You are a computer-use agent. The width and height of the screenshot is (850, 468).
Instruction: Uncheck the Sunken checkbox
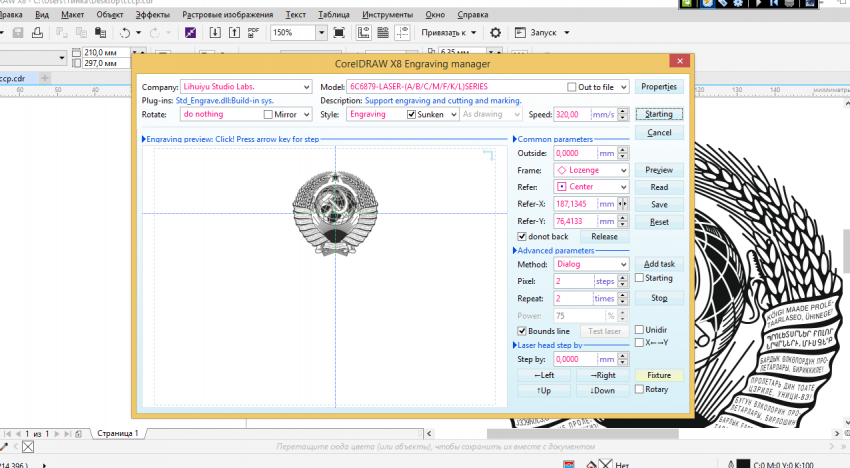(x=411, y=115)
